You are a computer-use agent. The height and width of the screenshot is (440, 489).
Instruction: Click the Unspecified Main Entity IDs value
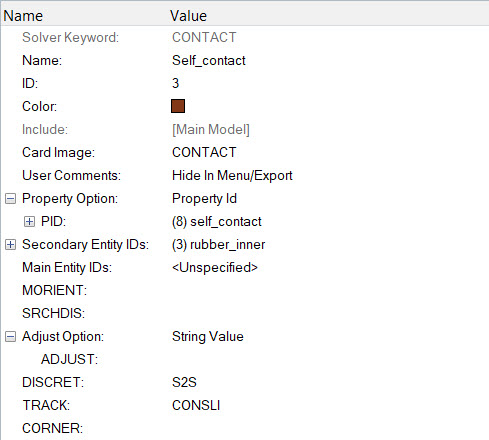click(215, 268)
